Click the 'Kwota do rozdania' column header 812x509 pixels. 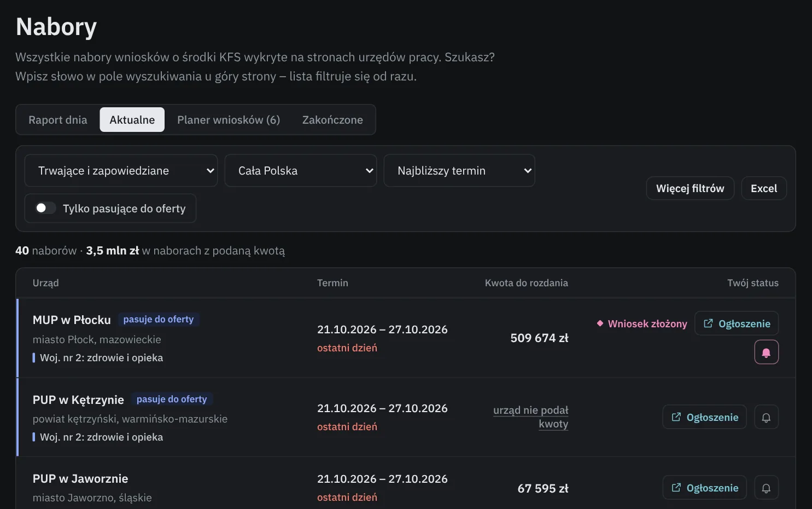coord(527,283)
